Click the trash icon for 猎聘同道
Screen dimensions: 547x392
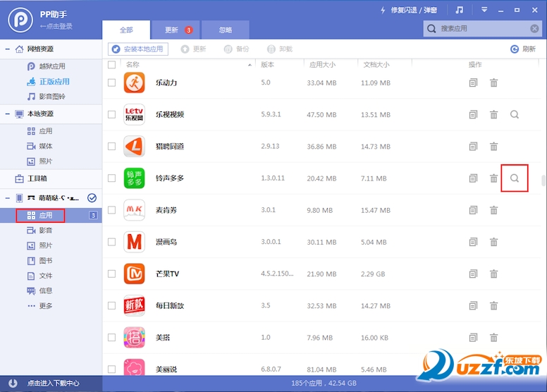click(x=493, y=146)
